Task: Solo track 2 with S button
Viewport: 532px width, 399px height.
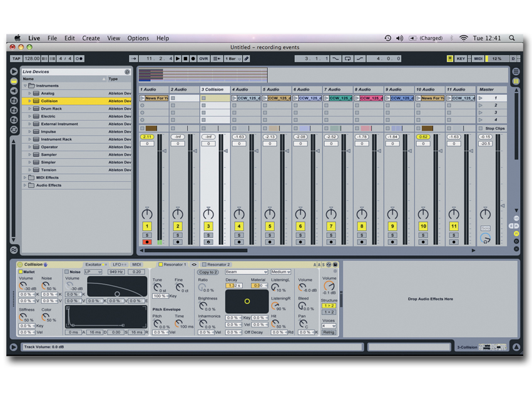Action: [x=178, y=235]
